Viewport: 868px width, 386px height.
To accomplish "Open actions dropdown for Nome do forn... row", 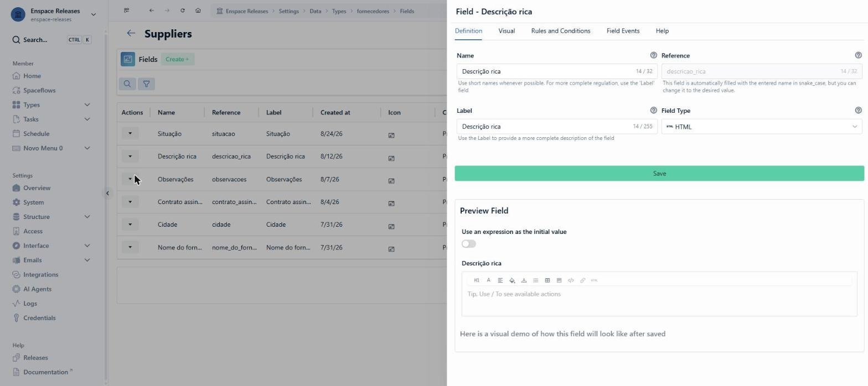I will tap(130, 247).
